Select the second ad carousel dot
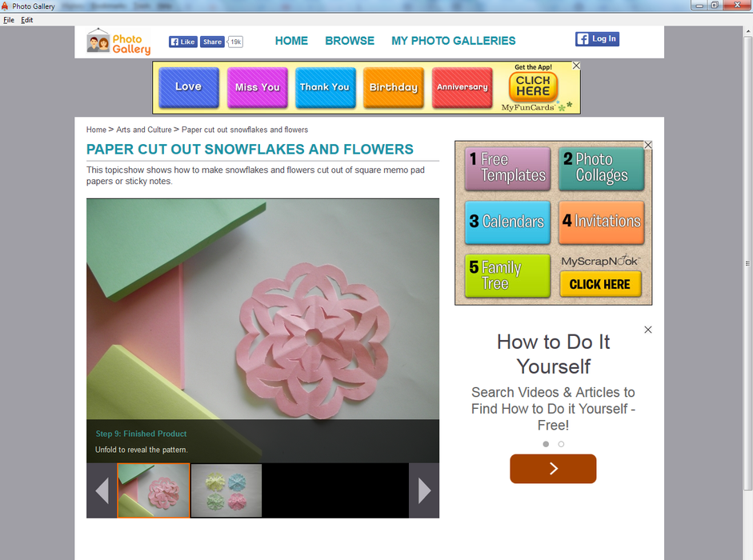The width and height of the screenshot is (753, 560). click(561, 444)
